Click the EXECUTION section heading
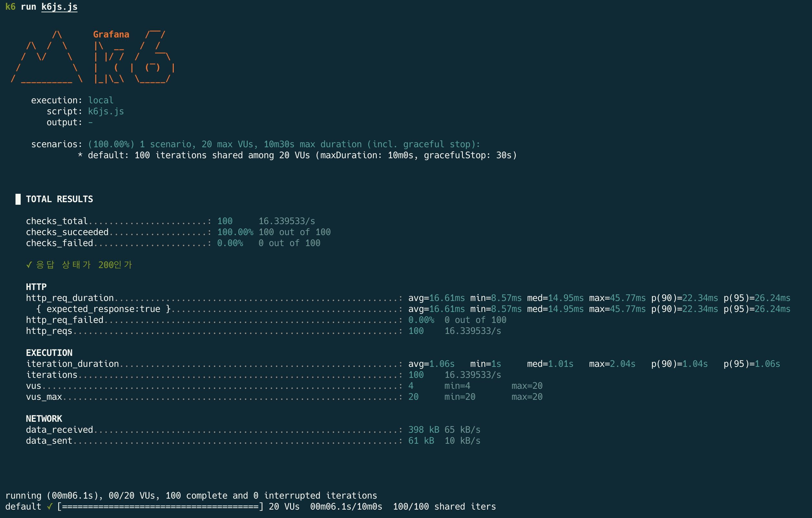812x518 pixels. click(x=49, y=353)
